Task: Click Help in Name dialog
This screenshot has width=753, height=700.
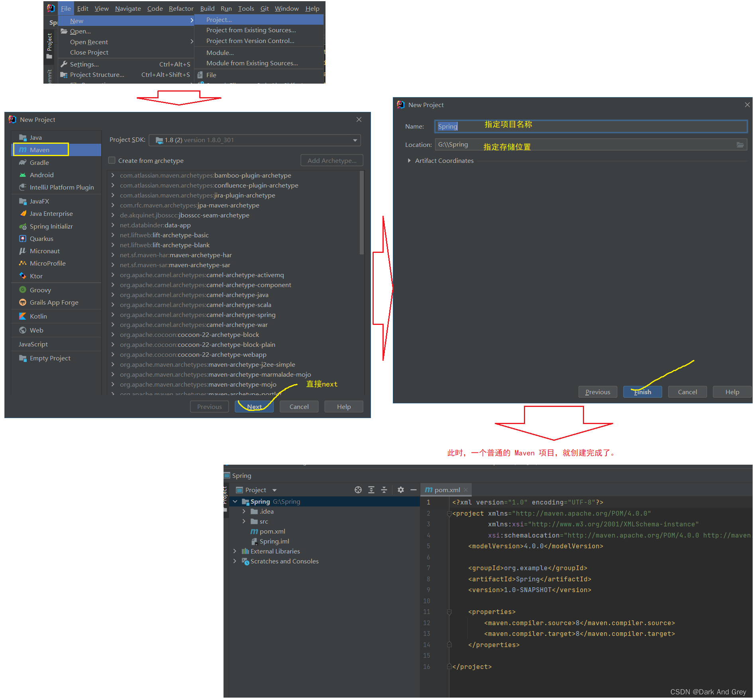Action: (x=732, y=392)
